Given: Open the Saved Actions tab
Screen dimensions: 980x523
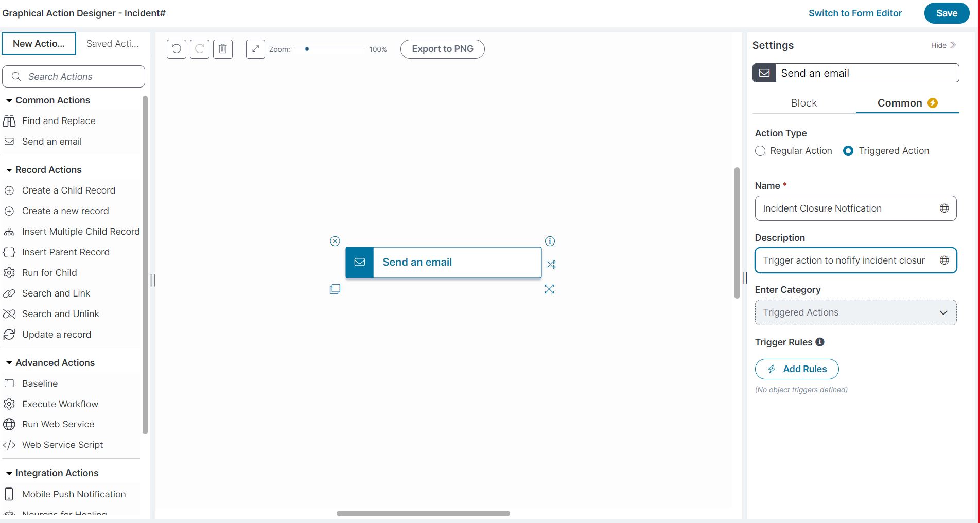Looking at the screenshot, I should point(113,43).
